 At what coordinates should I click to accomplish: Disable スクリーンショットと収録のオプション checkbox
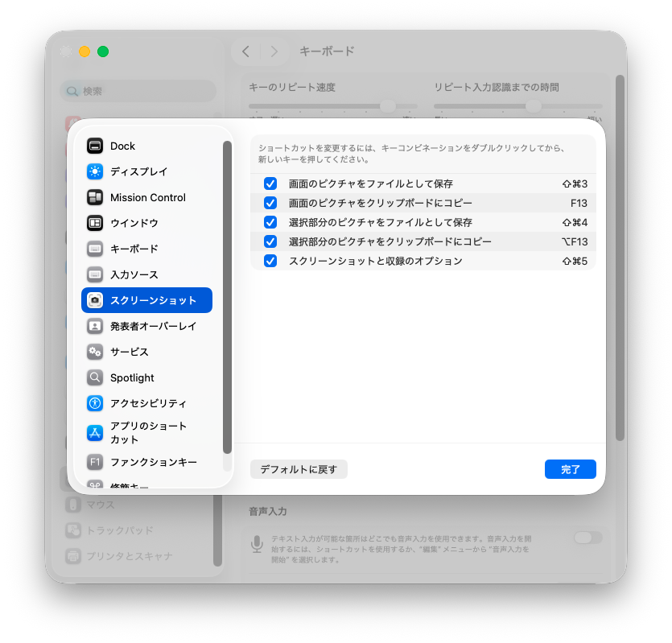270,261
